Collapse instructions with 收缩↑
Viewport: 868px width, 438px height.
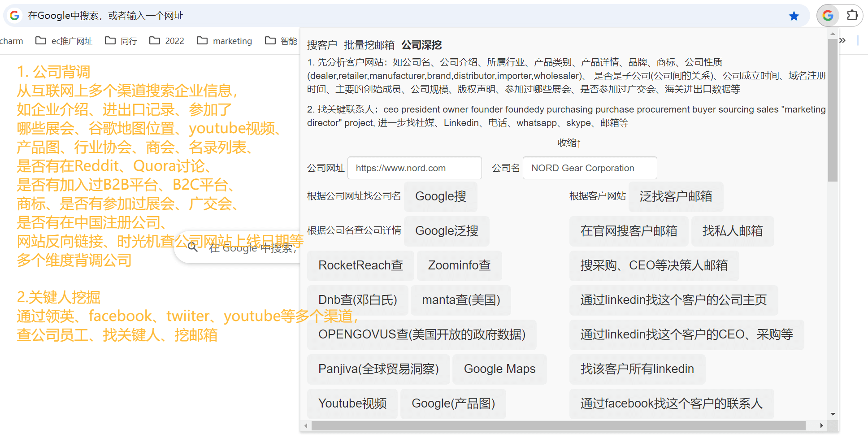569,143
